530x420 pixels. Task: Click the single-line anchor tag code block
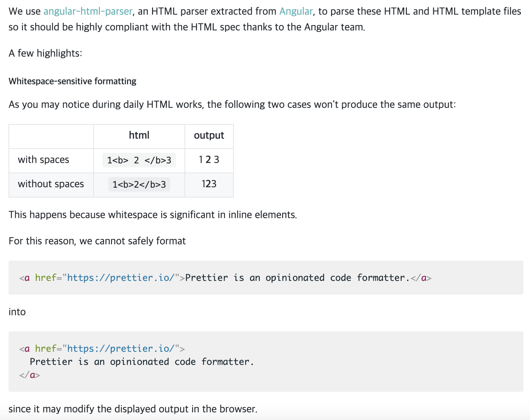pyautogui.click(x=225, y=278)
